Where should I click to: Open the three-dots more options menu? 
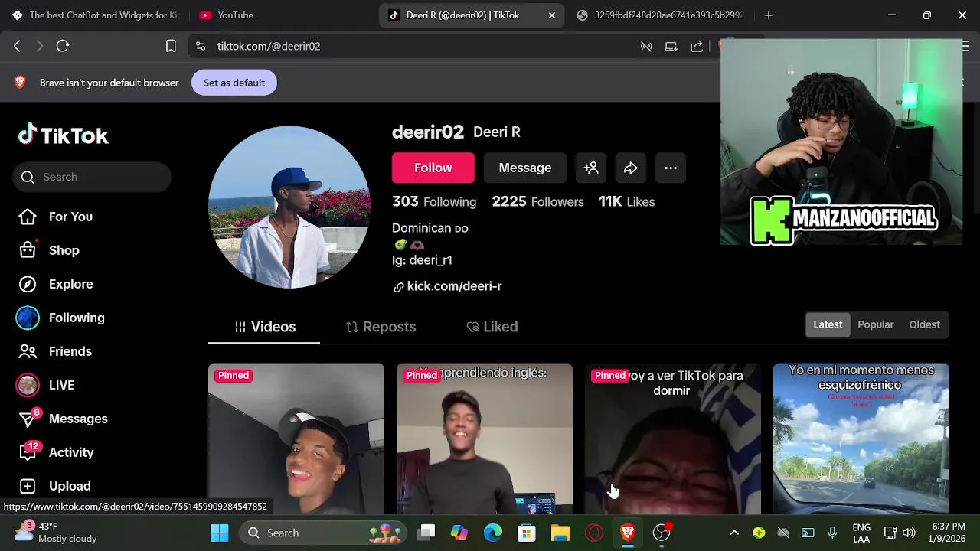[x=671, y=168]
